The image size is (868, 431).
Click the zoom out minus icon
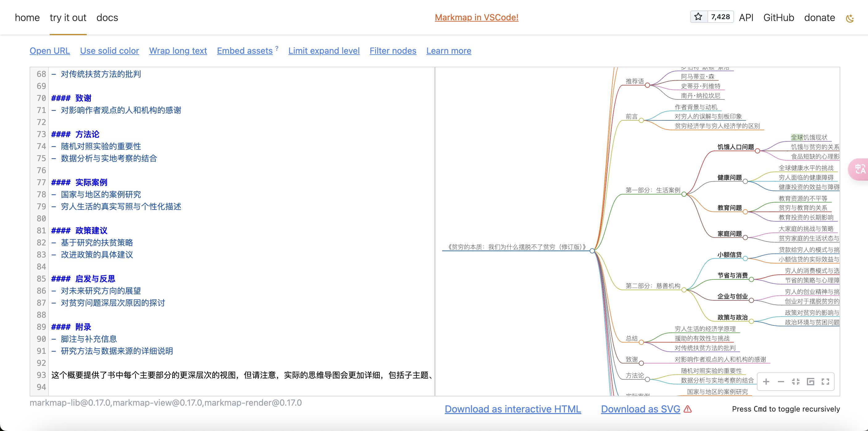(781, 382)
